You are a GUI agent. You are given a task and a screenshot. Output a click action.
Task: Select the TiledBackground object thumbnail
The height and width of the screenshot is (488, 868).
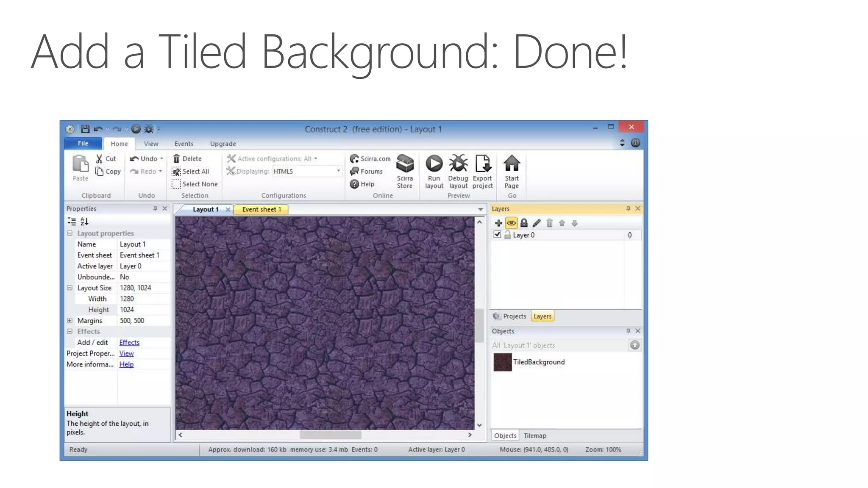pyautogui.click(x=503, y=362)
